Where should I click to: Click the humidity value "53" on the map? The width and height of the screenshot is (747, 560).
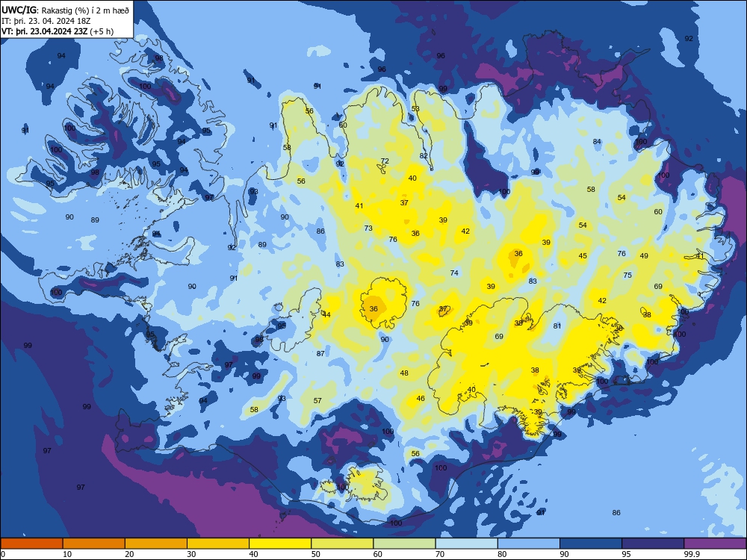pyautogui.click(x=415, y=109)
